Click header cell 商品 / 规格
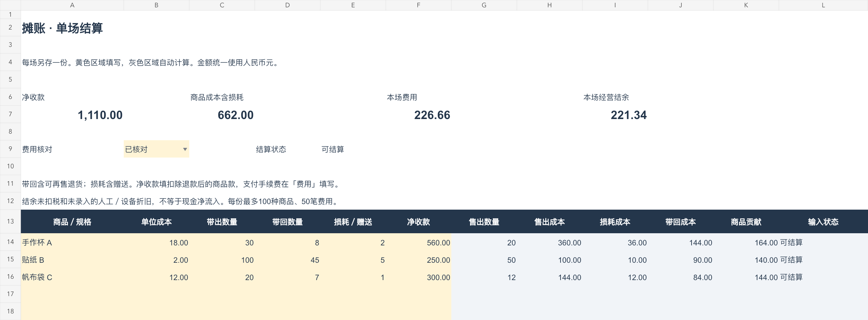The height and width of the screenshot is (320, 868). (72, 222)
